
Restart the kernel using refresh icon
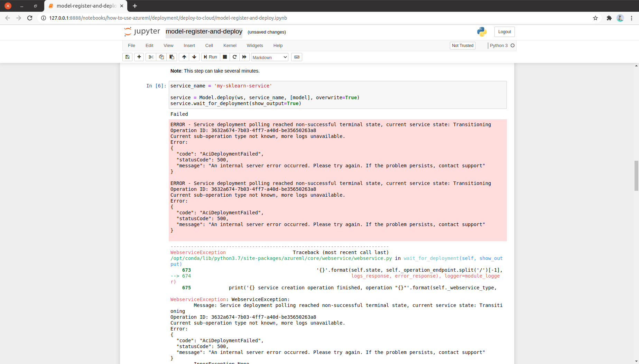[234, 57]
